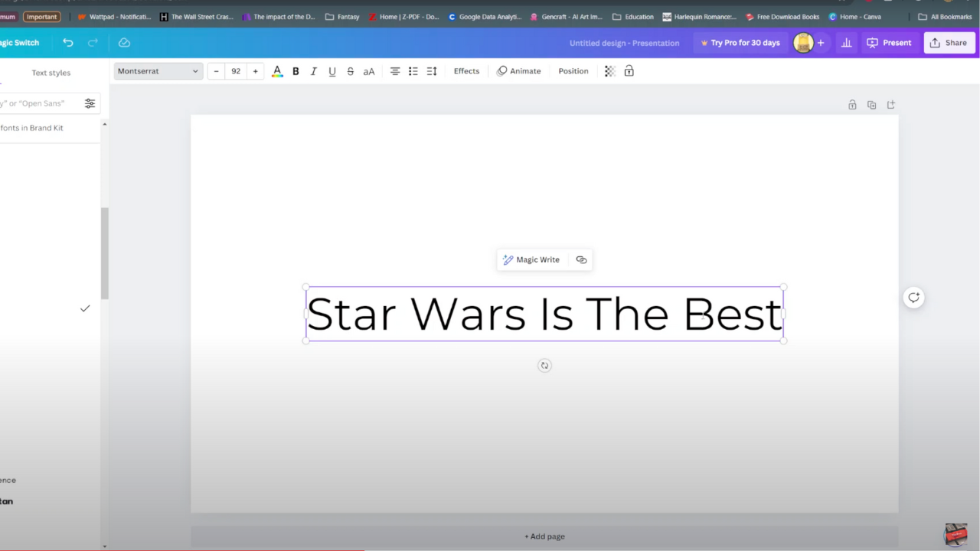Toggle Bold formatting
Viewport: 980px width, 551px height.
296,71
